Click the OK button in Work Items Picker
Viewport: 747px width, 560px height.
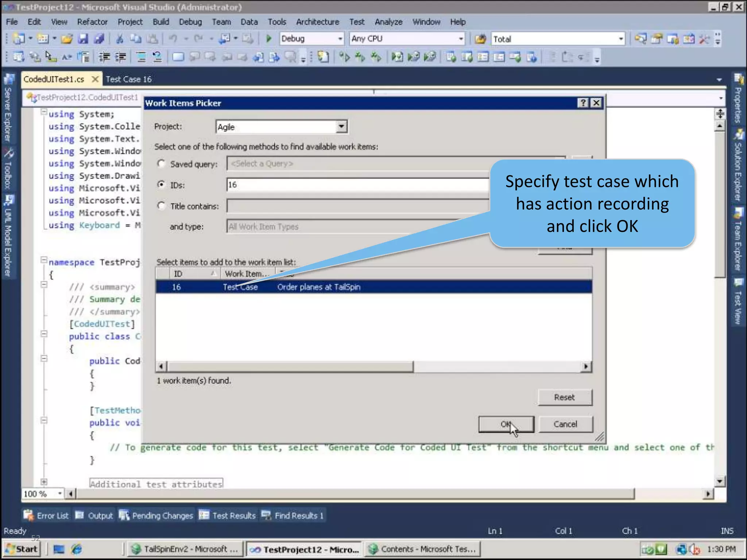[506, 424]
